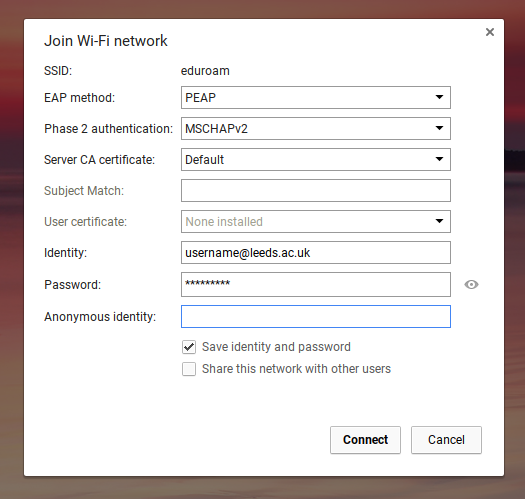This screenshot has width=525, height=499.
Task: Click the checkmark beside Save identity
Action: pyautogui.click(x=189, y=347)
